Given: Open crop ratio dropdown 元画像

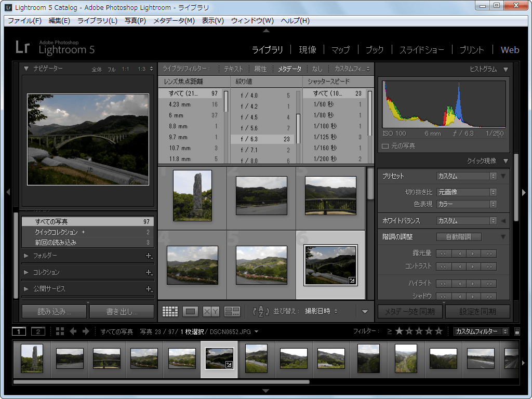Looking at the screenshot, I should [467, 192].
